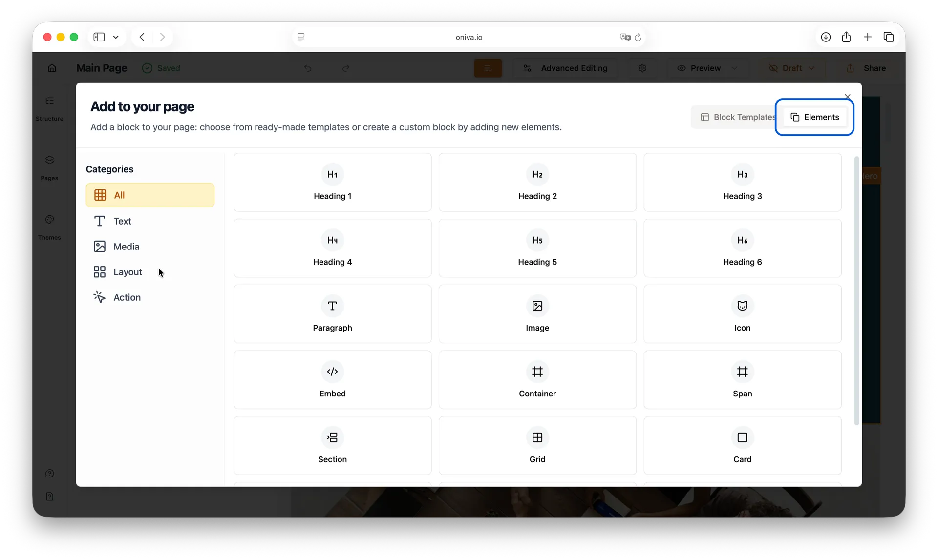Viewport: 938px width, 560px height.
Task: Add a Section element to the page
Action: coord(332,445)
